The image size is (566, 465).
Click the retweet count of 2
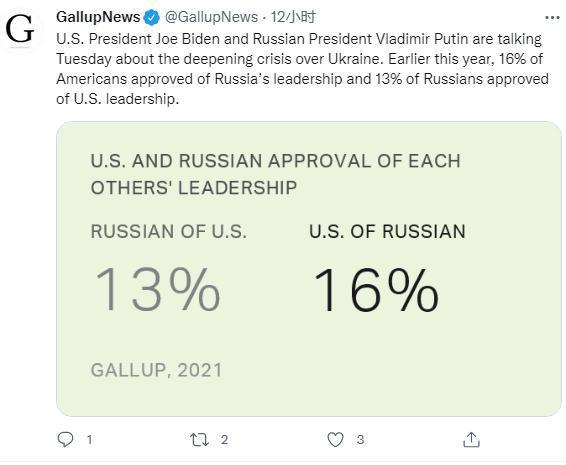tap(224, 440)
